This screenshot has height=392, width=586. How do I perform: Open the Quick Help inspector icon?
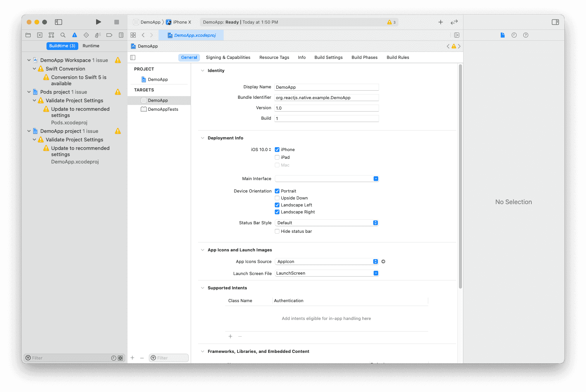(526, 35)
